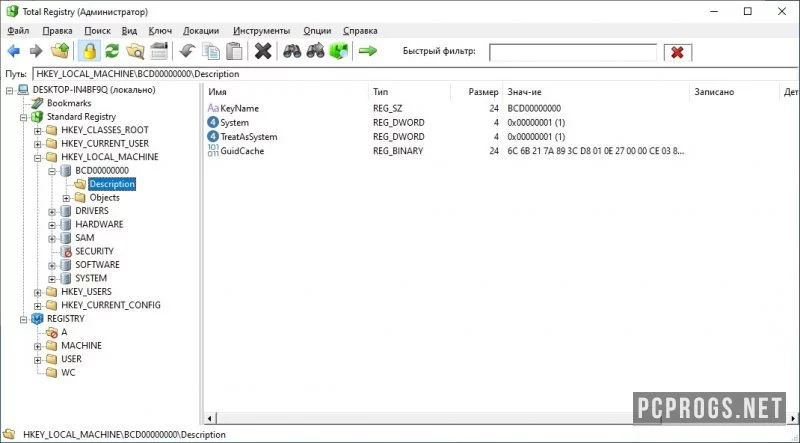Image resolution: width=800 pixels, height=443 pixels.
Task: Open the Справка menu
Action: pyautogui.click(x=360, y=31)
